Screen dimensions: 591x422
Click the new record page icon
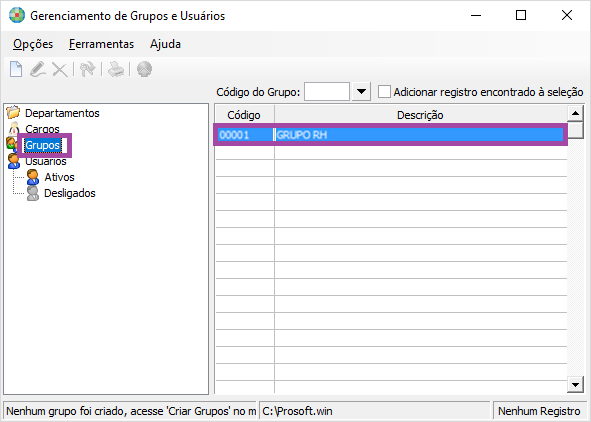[x=16, y=69]
